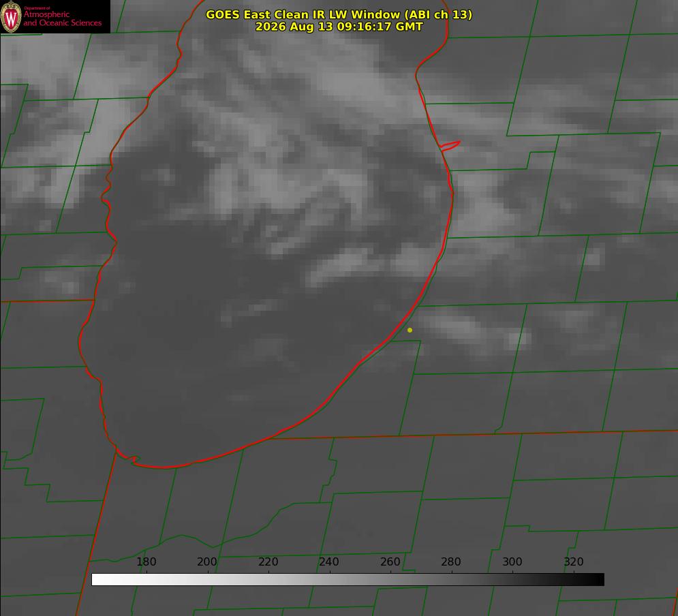
Task: Click the small red peninsula outline on east shore
Action: click(450, 145)
